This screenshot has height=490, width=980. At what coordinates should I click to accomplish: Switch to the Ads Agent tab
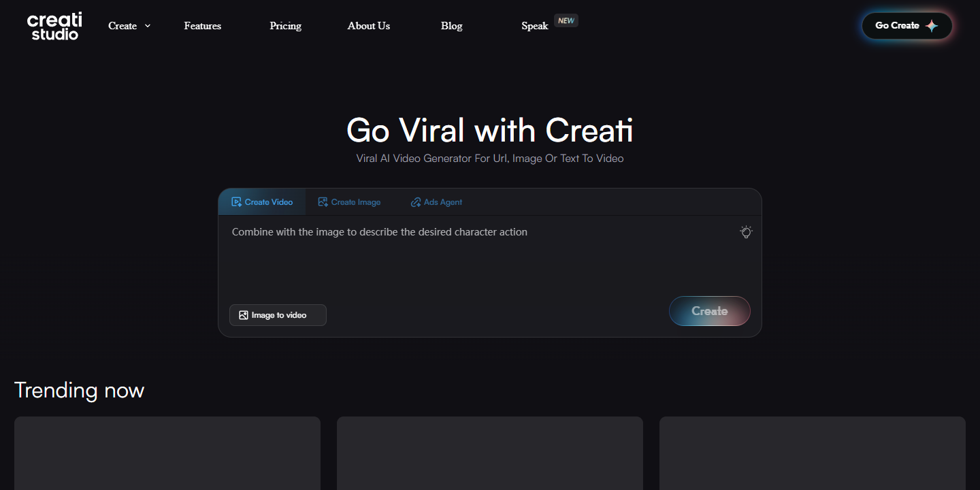click(x=436, y=202)
